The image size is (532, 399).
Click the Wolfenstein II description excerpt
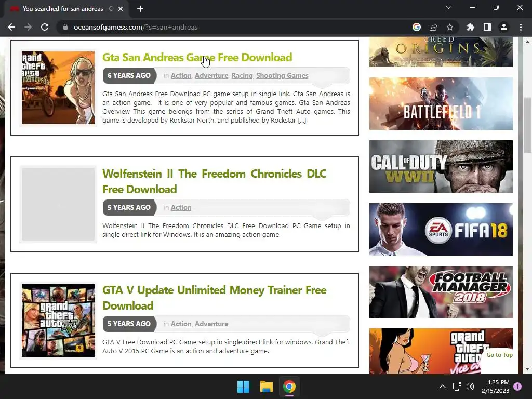click(226, 230)
